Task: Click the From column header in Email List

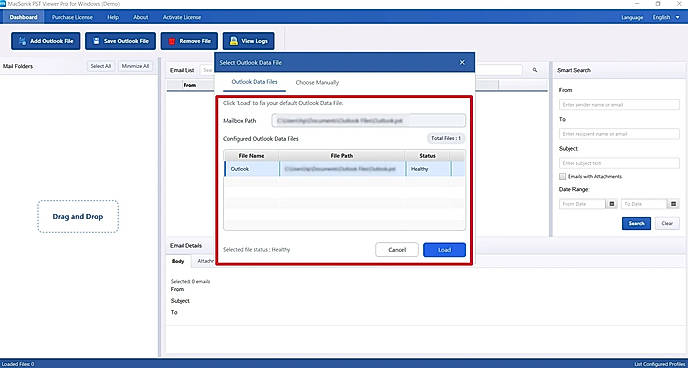Action: click(x=190, y=85)
